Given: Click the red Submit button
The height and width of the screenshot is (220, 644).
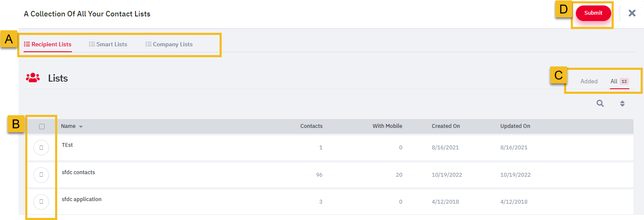Looking at the screenshot, I should point(593,13).
